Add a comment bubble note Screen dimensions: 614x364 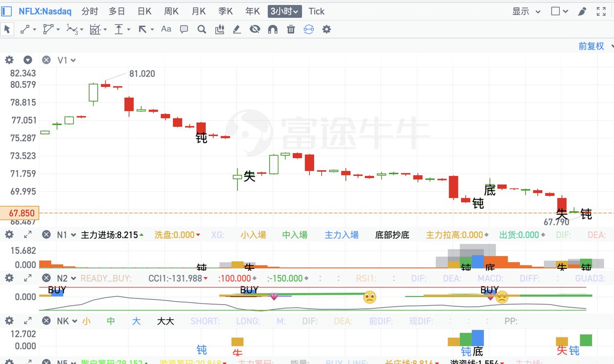(x=184, y=29)
